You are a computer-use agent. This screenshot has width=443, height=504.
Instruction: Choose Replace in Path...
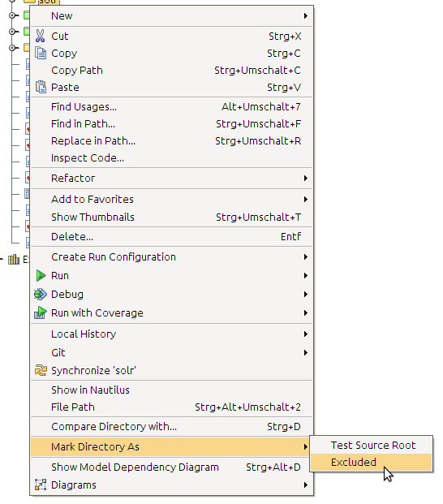click(171, 140)
